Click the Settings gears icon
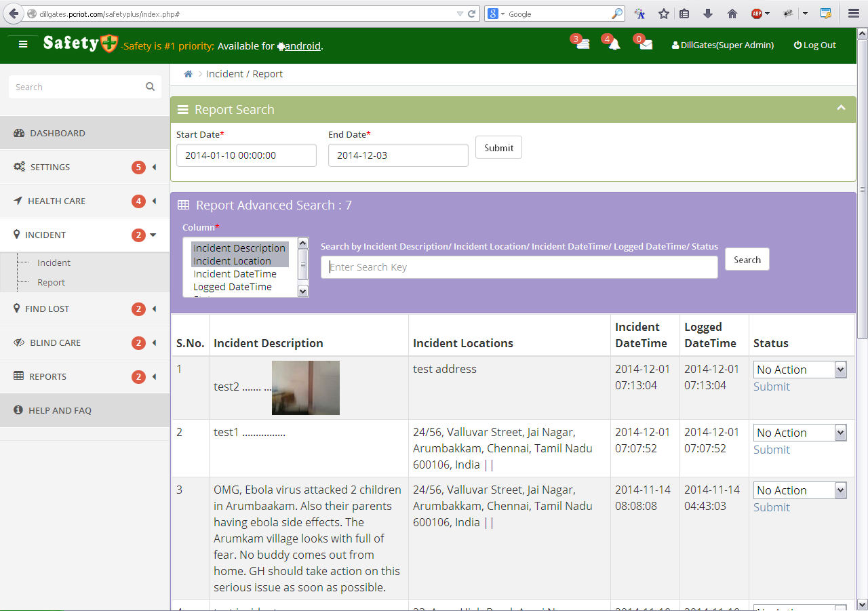The height and width of the screenshot is (611, 868). [x=19, y=167]
